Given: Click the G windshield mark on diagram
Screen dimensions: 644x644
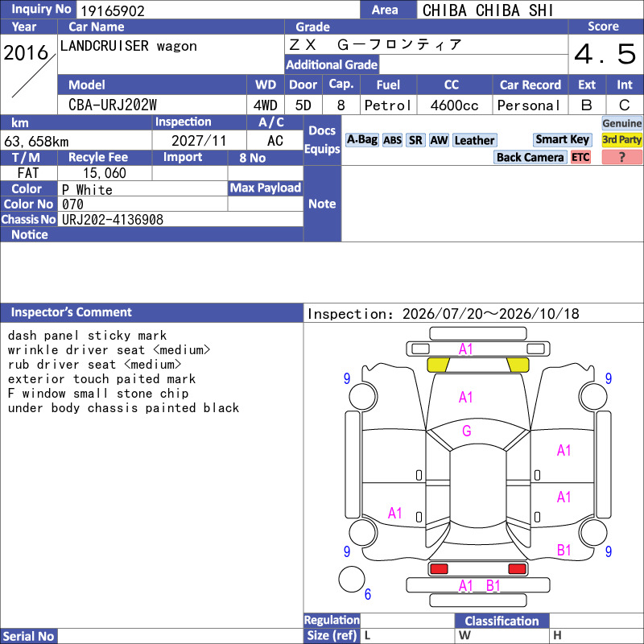Looking at the screenshot, I should [467, 431].
